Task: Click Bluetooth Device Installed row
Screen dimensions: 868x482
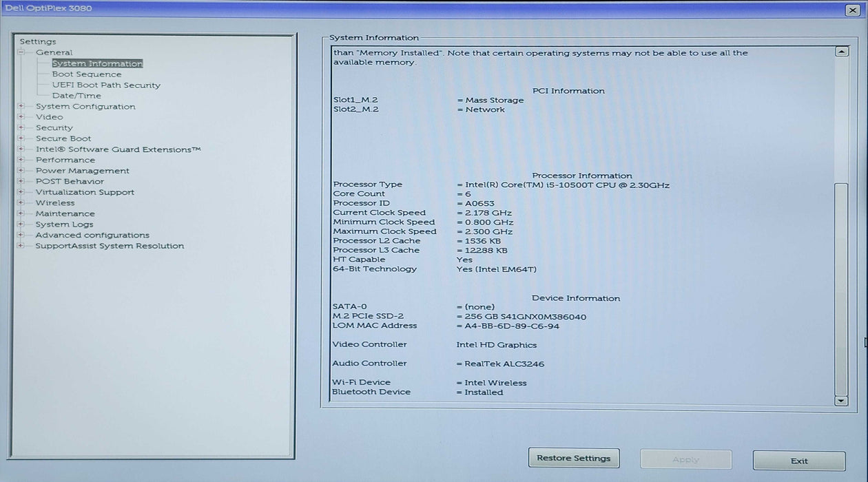Action: (x=417, y=392)
